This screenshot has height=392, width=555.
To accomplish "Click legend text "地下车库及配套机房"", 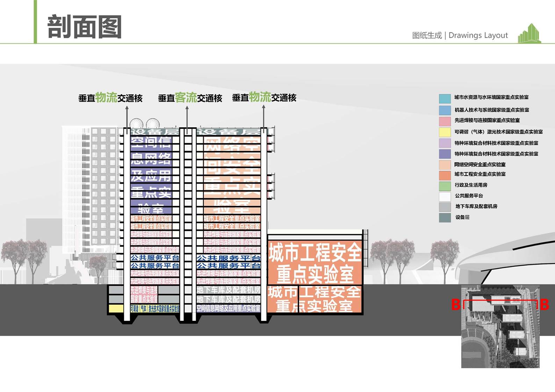I will (x=476, y=206).
